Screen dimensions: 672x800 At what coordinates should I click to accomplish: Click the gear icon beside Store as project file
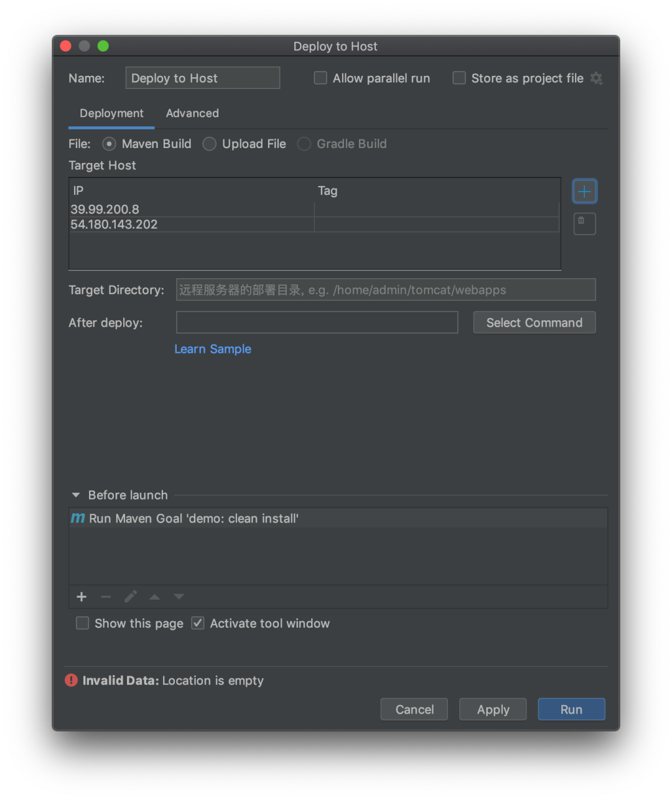(x=596, y=78)
